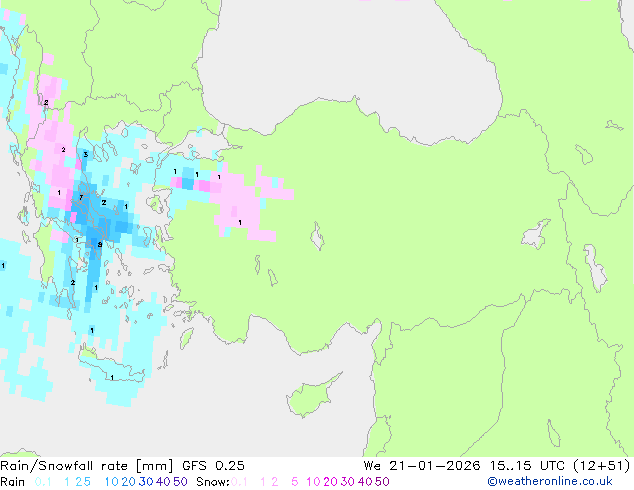Click the Rain legend value 30
The height and width of the screenshot is (490, 634).
point(146,482)
